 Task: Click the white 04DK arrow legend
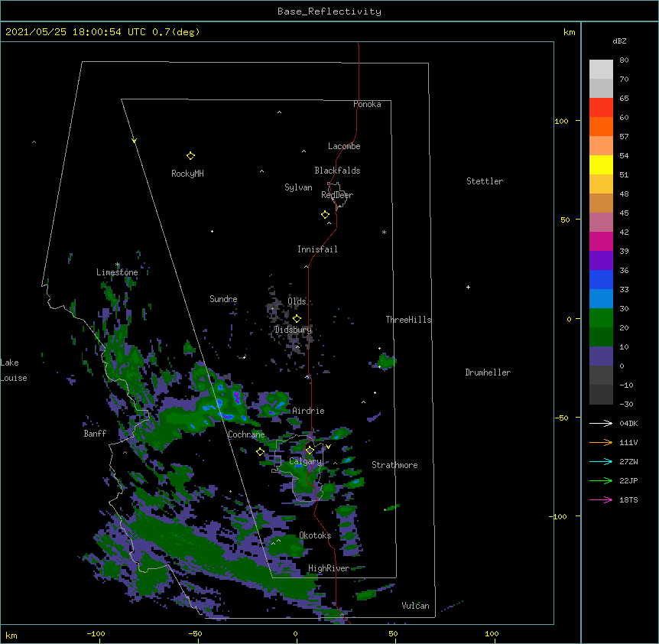pos(601,423)
